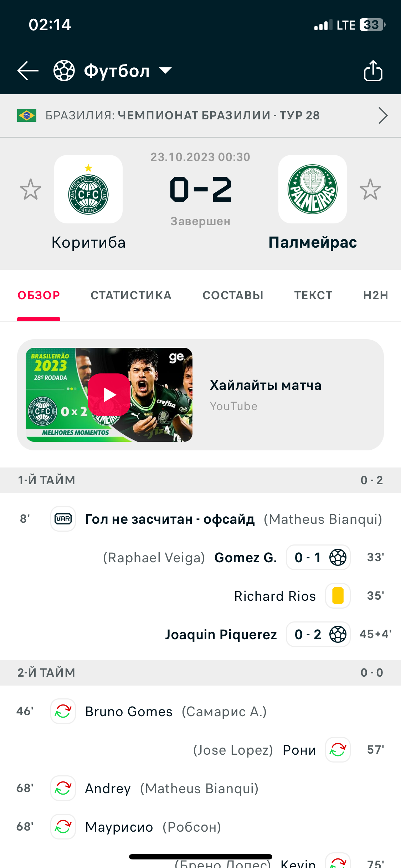Tap the Coritiba club logo

click(88, 189)
